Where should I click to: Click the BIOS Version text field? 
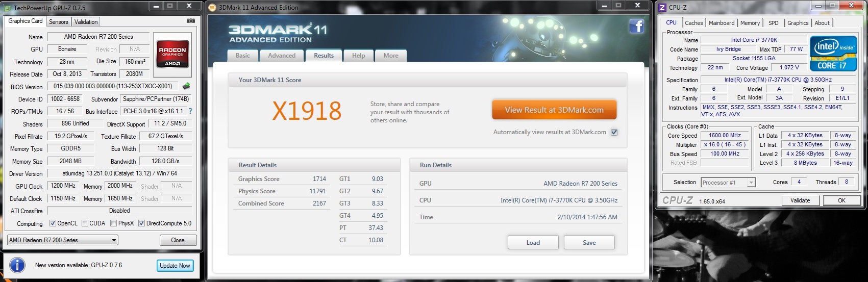coord(113,86)
